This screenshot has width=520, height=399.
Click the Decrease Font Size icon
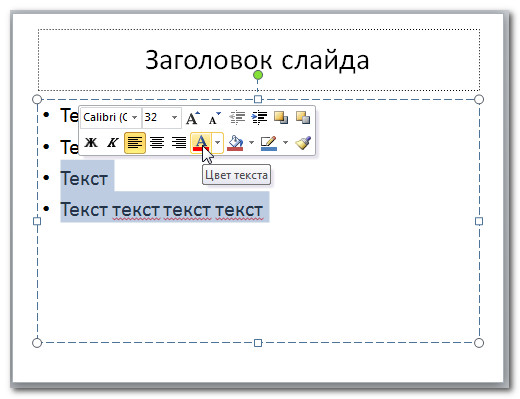pos(214,118)
